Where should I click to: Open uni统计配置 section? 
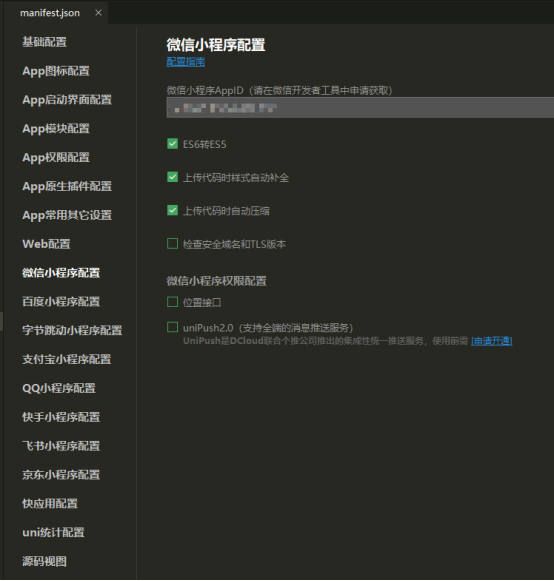(x=53, y=532)
